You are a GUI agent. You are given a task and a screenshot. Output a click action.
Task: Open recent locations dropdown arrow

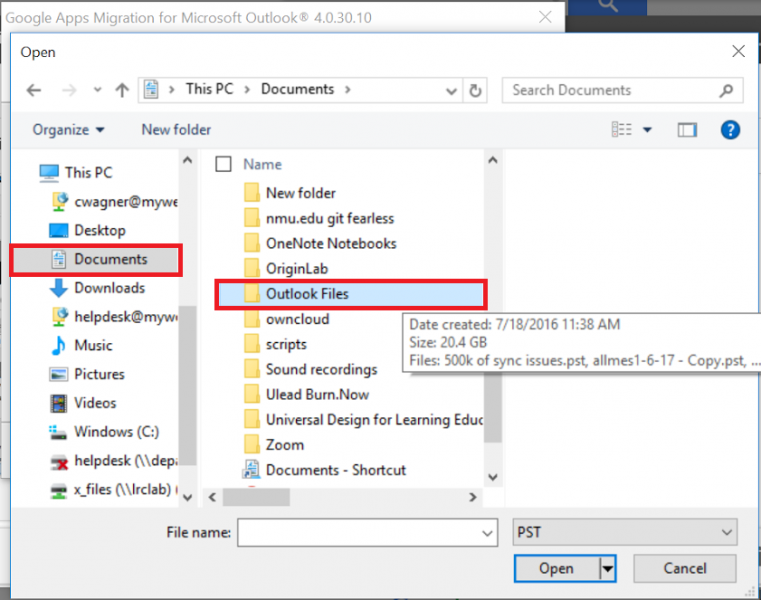[98, 90]
